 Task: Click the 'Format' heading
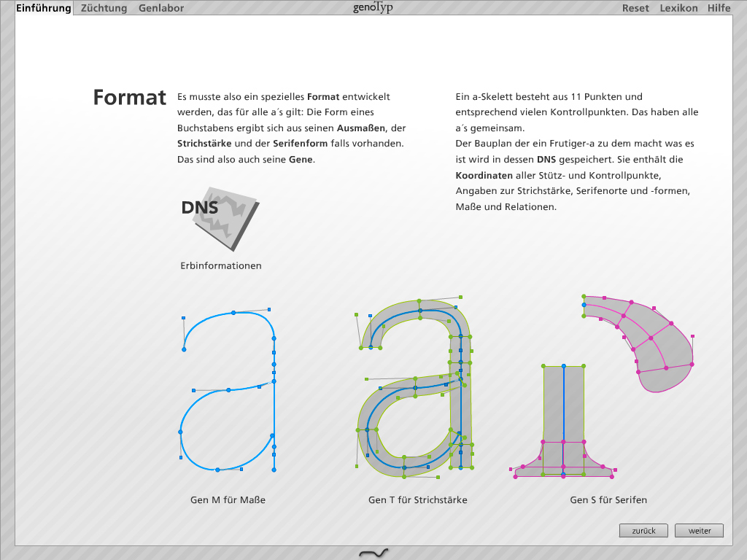[x=130, y=98]
